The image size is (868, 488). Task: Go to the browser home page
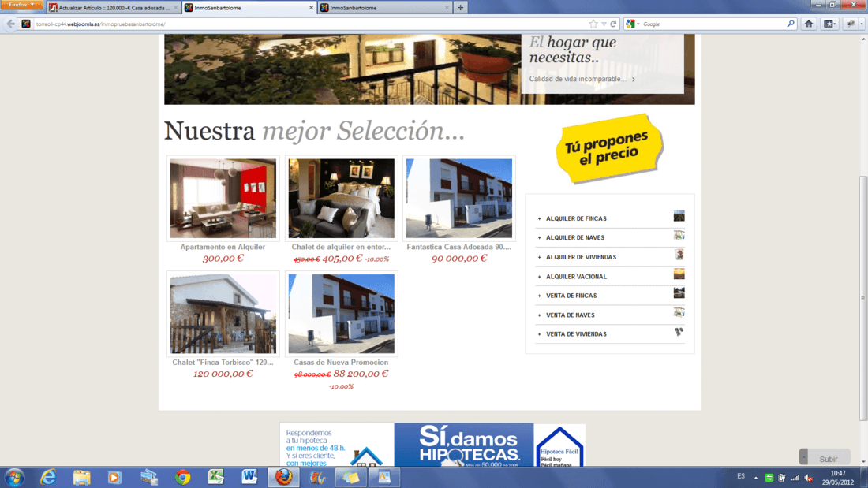(809, 24)
